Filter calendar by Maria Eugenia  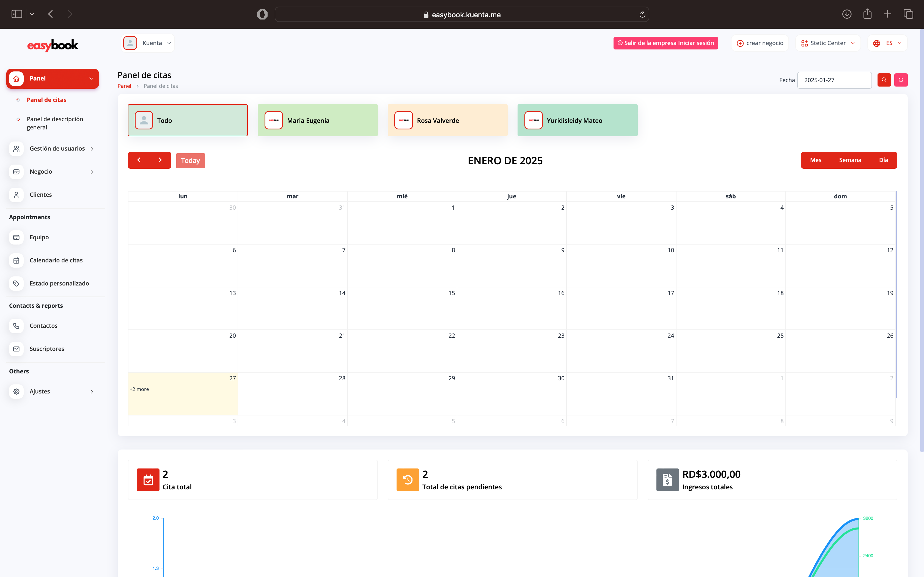[x=317, y=120]
